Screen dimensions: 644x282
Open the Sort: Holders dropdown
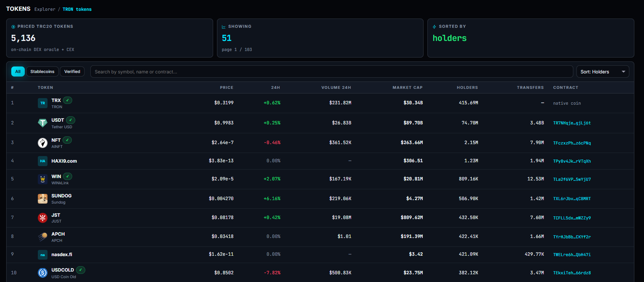[602, 72]
